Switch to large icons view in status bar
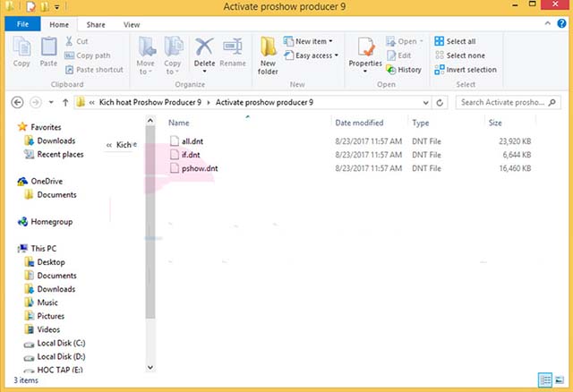The width and height of the screenshot is (573, 392). click(560, 380)
